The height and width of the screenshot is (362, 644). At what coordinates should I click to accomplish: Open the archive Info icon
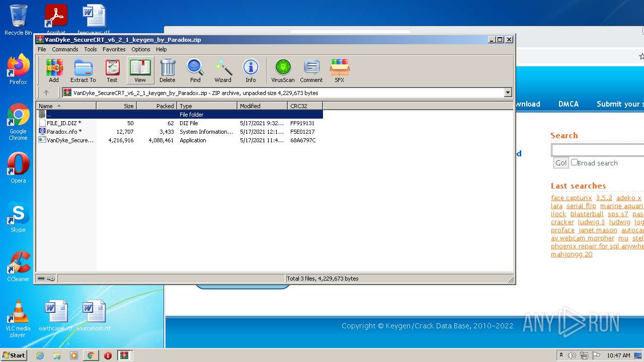251,70
